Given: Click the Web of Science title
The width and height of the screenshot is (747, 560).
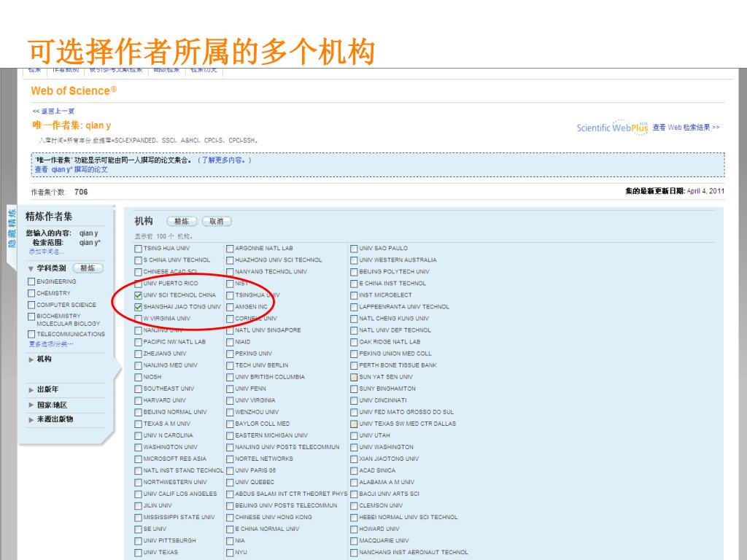Looking at the screenshot, I should (74, 90).
